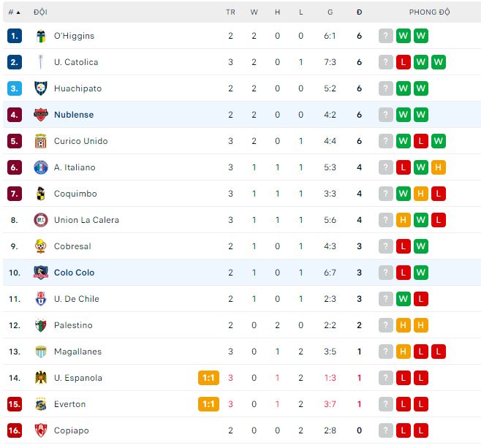481x448 pixels.
Task: Click the Curico Unido crest icon
Action: (x=41, y=141)
